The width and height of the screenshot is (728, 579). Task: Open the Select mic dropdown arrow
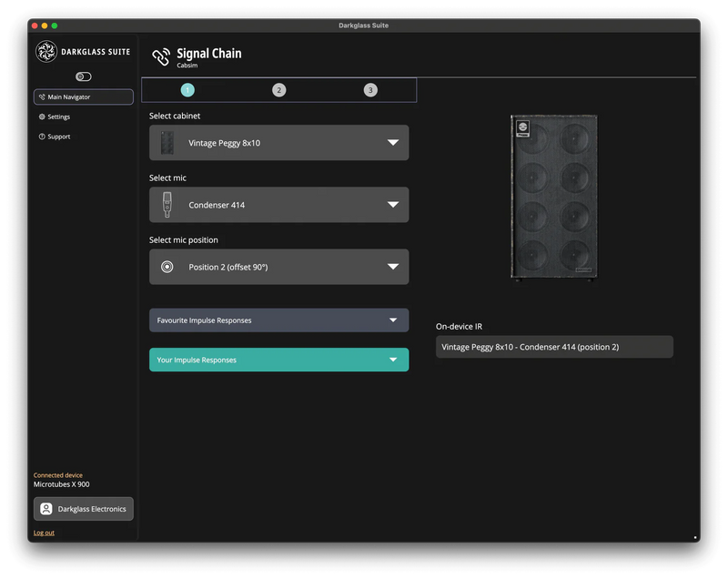[x=393, y=205]
